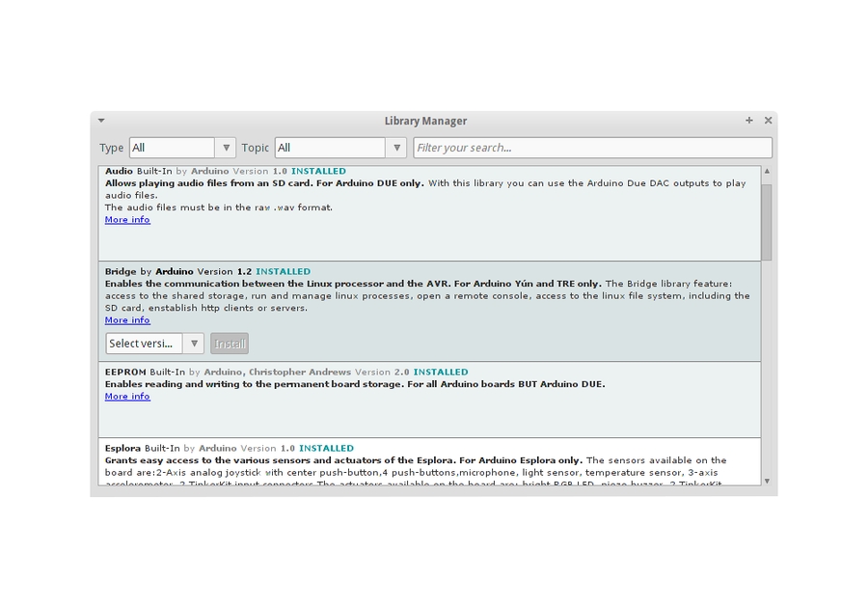Close the Library Manager window

[768, 121]
